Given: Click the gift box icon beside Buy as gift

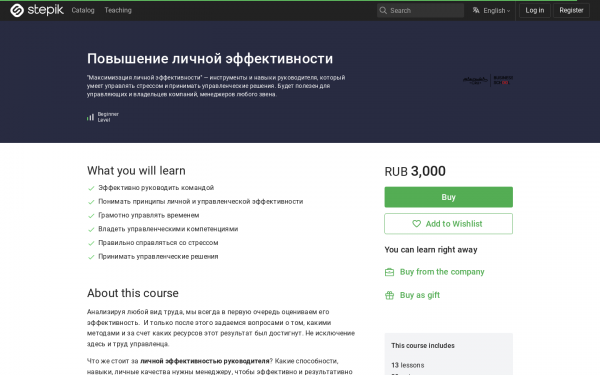Looking at the screenshot, I should [x=389, y=295].
